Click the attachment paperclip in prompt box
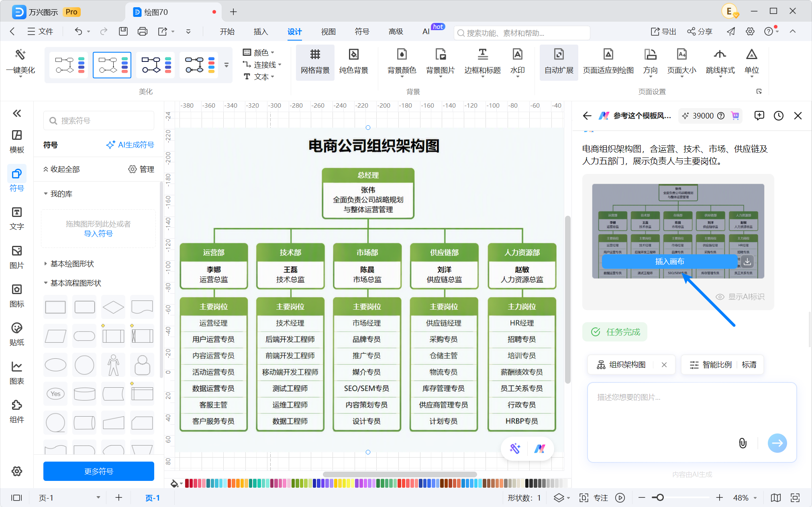The width and height of the screenshot is (812, 507). click(743, 443)
